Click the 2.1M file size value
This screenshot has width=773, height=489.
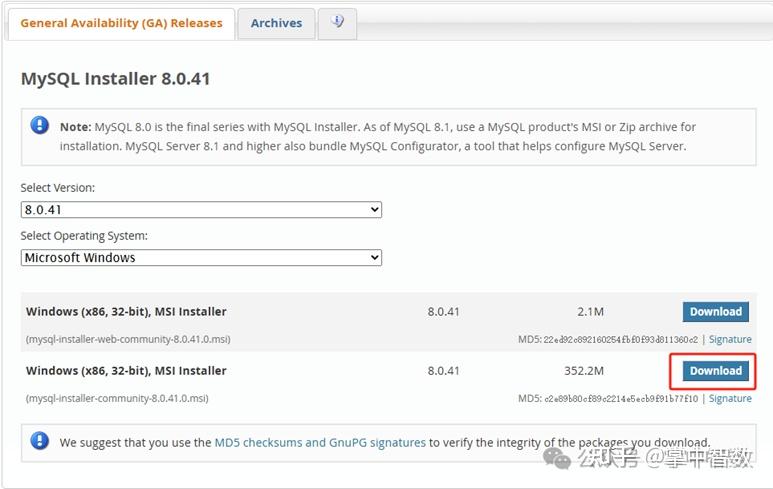pyautogui.click(x=590, y=312)
